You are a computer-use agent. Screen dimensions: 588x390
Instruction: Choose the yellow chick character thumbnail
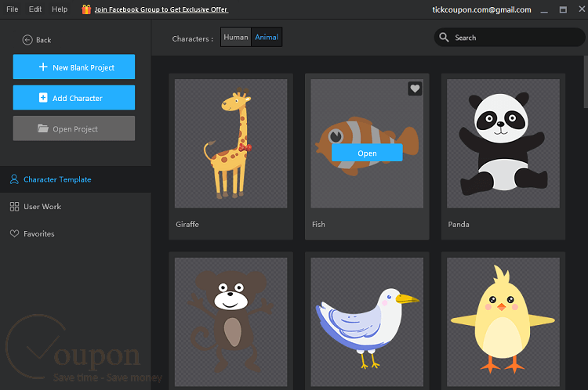503,322
